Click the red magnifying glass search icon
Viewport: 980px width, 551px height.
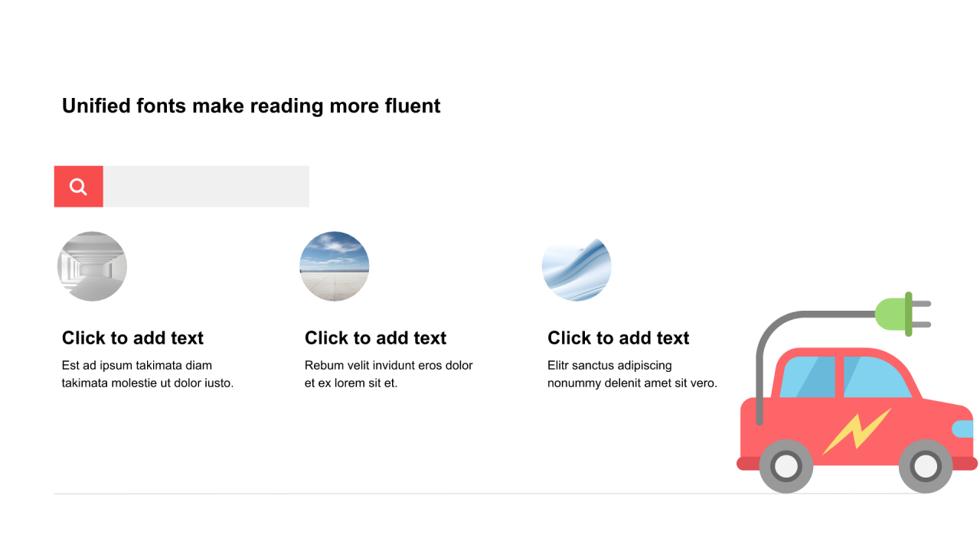tap(78, 186)
